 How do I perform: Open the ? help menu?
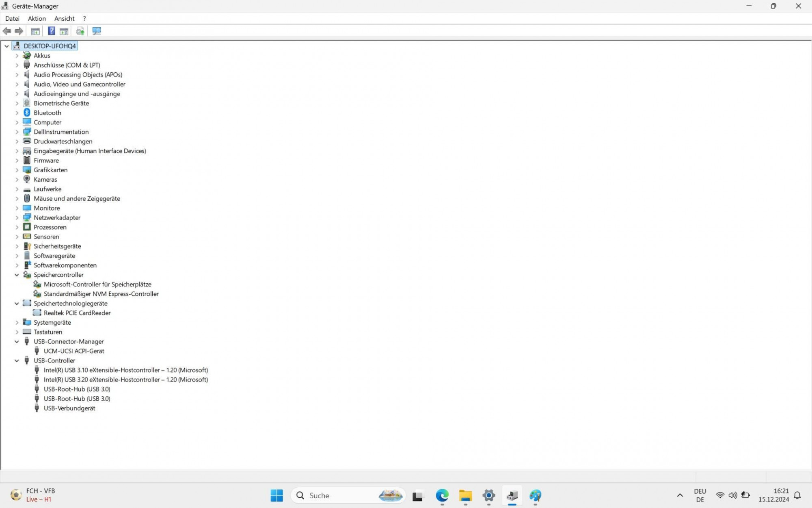click(x=84, y=18)
